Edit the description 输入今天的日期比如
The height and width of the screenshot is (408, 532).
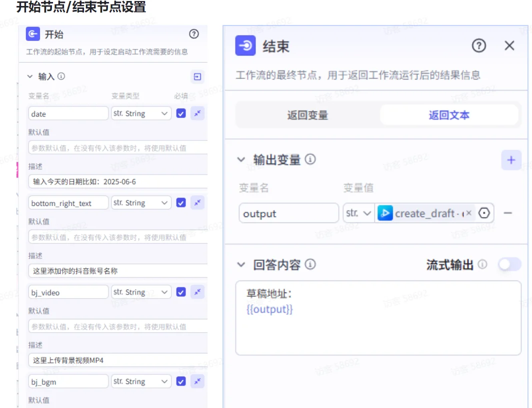pyautogui.click(x=118, y=181)
